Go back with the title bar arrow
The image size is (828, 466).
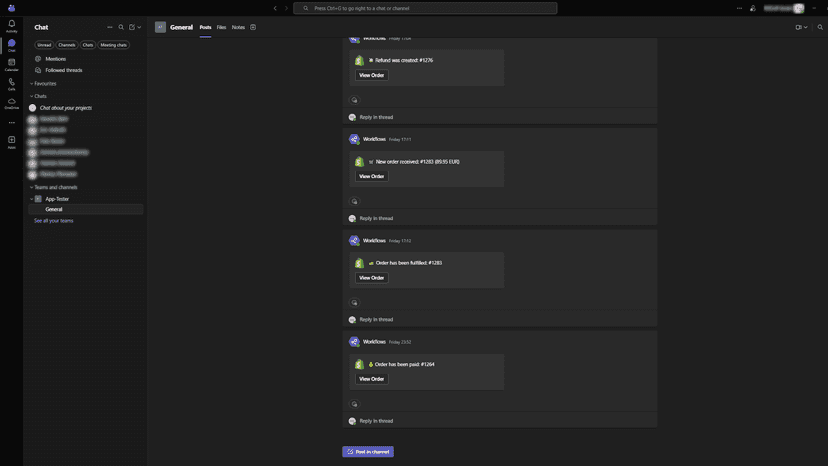click(275, 8)
